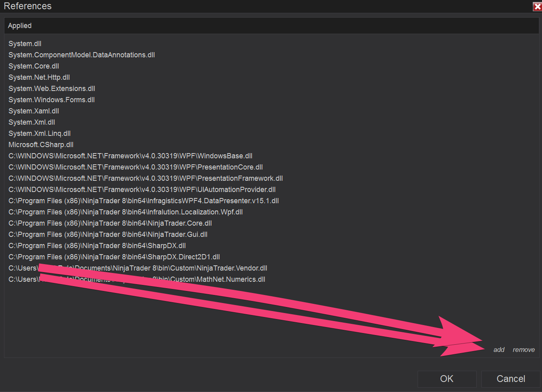Viewport: 542px width, 392px height.
Task: Dismiss the dialog with Cancel
Action: 511,379
